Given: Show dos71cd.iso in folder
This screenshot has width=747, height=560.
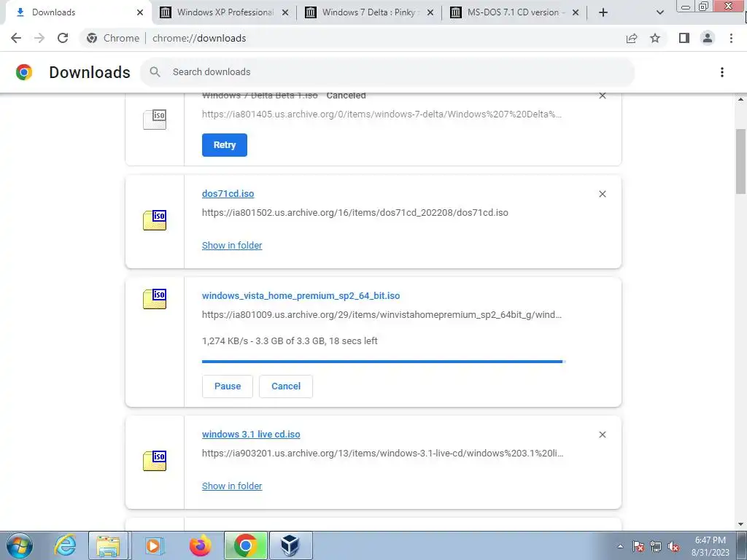Looking at the screenshot, I should 232,245.
